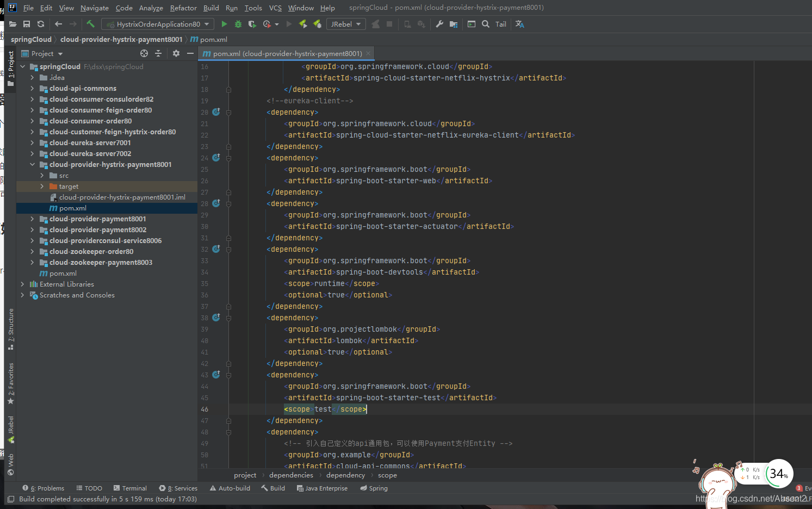
Task: Close the pom.xml editor tab
Action: (368, 53)
